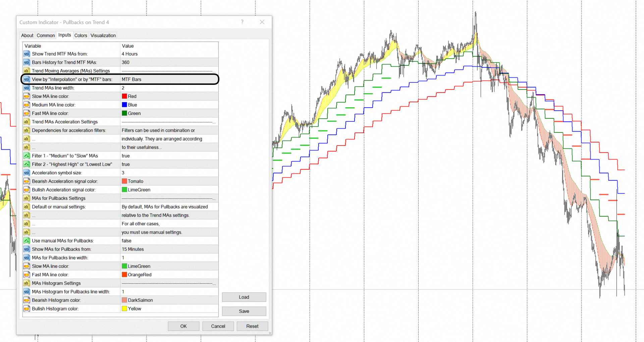Click the icon beside Bars History for Trend MTF MAs

click(26, 62)
